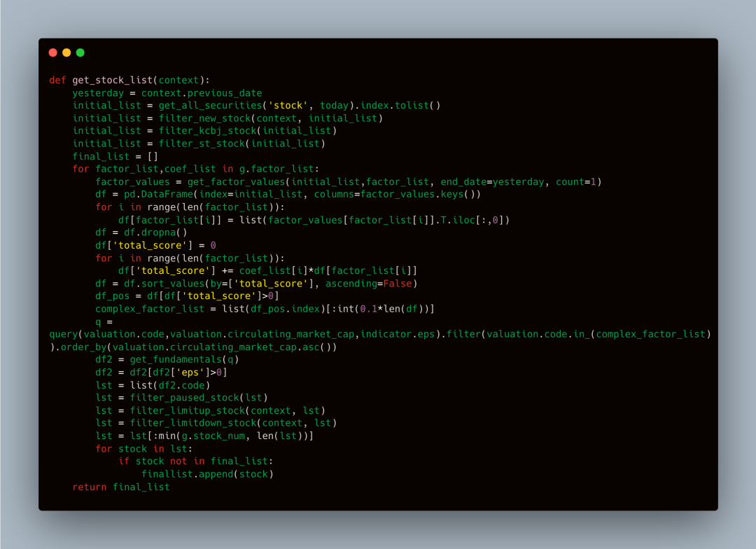
Task: Click the 'return final_list' statement
Action: [x=121, y=487]
